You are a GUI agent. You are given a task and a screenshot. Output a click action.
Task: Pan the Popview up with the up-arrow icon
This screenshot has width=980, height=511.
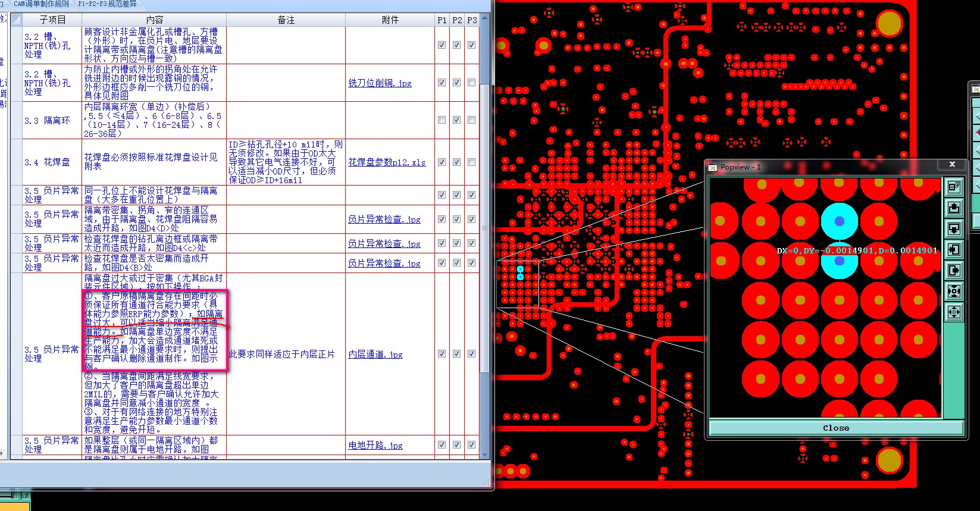pyautogui.click(x=954, y=208)
